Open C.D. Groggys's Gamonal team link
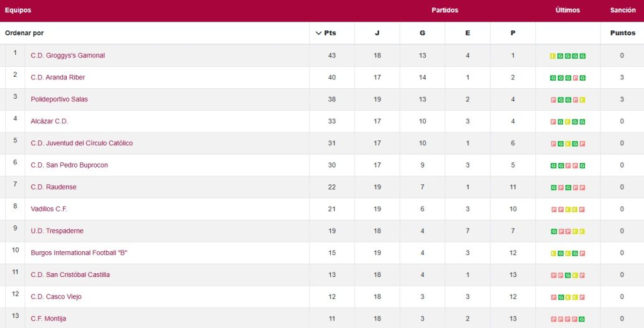644x328 pixels. [x=68, y=55]
